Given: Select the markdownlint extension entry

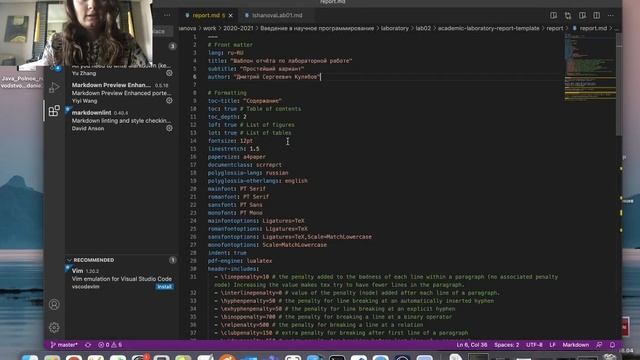Looking at the screenshot, I should click(x=122, y=120).
